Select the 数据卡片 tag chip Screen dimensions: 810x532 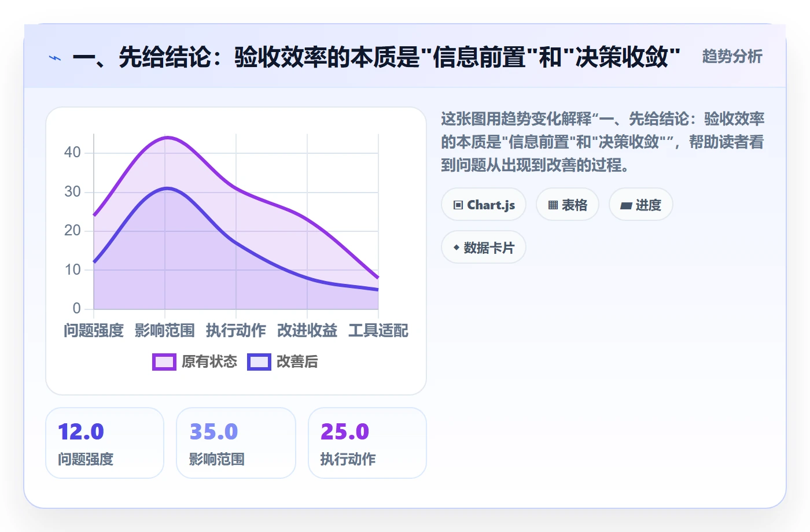pyautogui.click(x=484, y=247)
